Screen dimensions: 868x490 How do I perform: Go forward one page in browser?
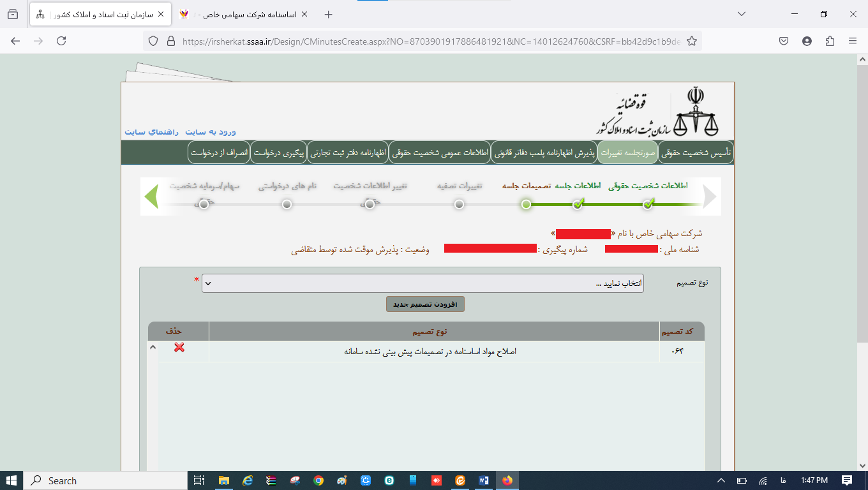[x=38, y=41]
